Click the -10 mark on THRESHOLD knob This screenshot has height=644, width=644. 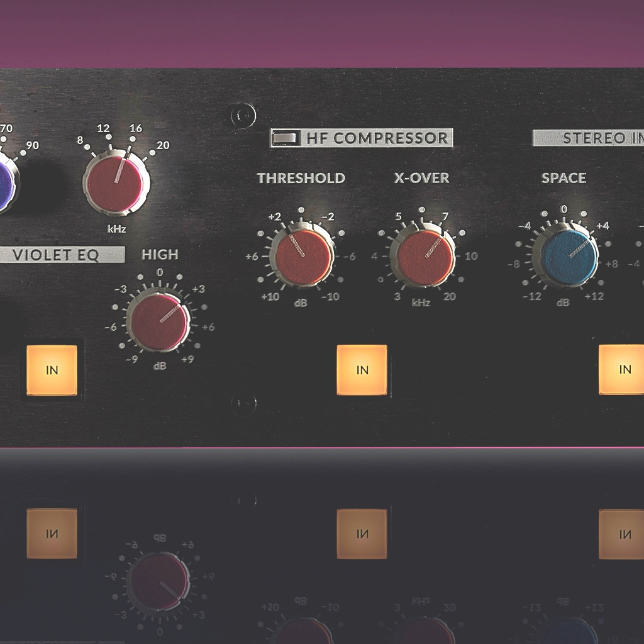[331, 297]
